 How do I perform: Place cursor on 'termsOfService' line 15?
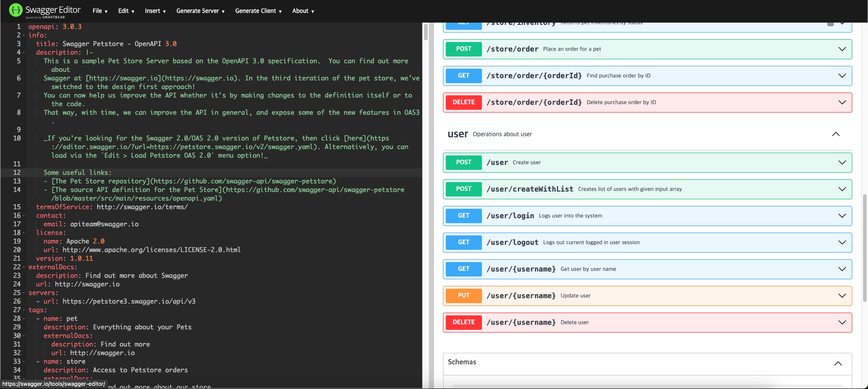point(112,207)
